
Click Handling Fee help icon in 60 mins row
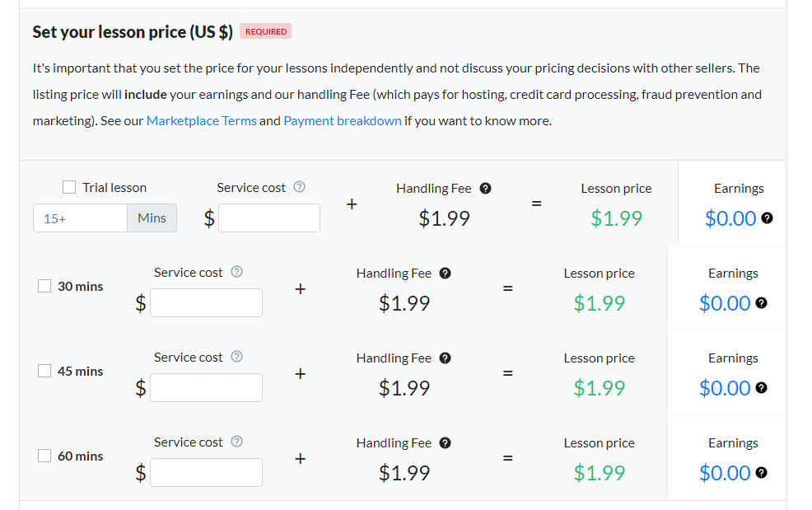coord(446,442)
